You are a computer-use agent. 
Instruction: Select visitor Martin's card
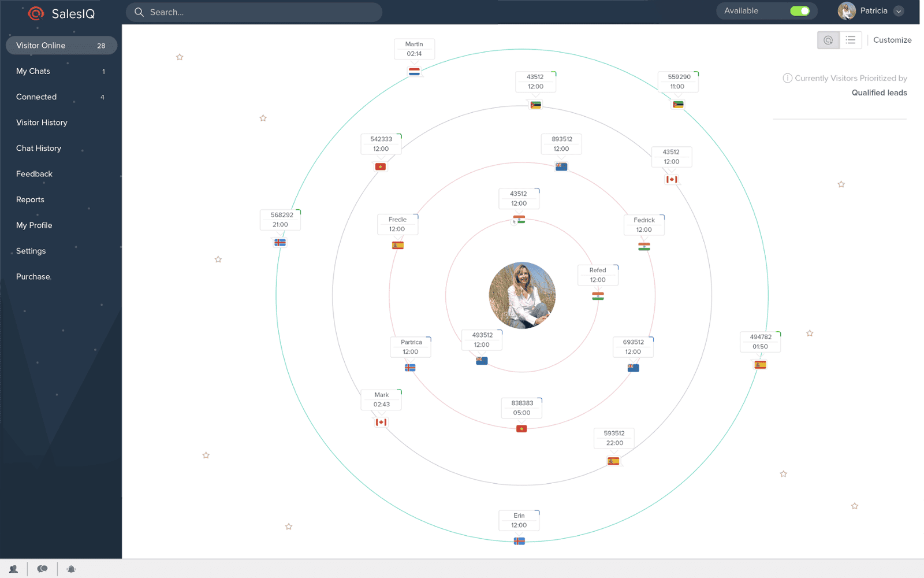(x=414, y=49)
